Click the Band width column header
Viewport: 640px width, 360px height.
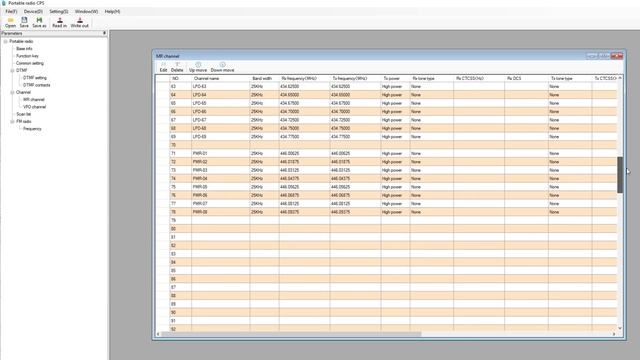(264, 78)
